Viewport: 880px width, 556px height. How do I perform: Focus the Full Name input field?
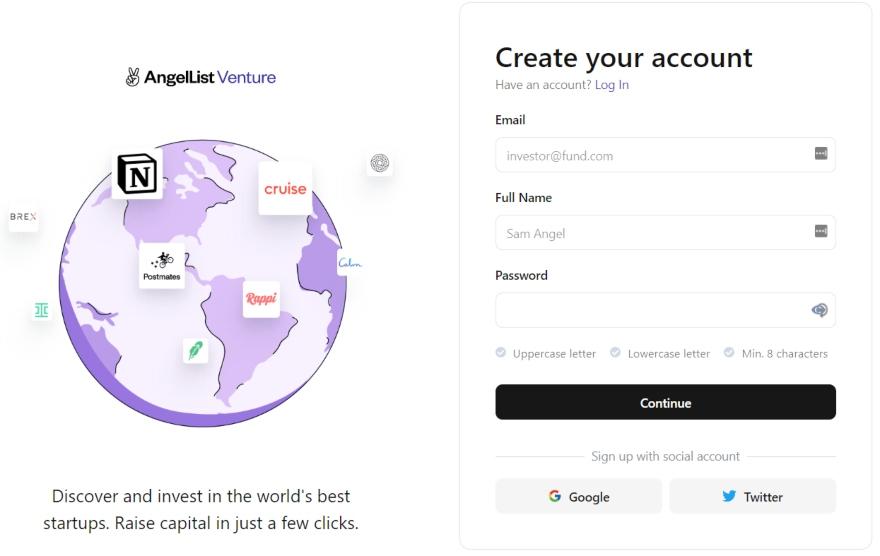(665, 232)
